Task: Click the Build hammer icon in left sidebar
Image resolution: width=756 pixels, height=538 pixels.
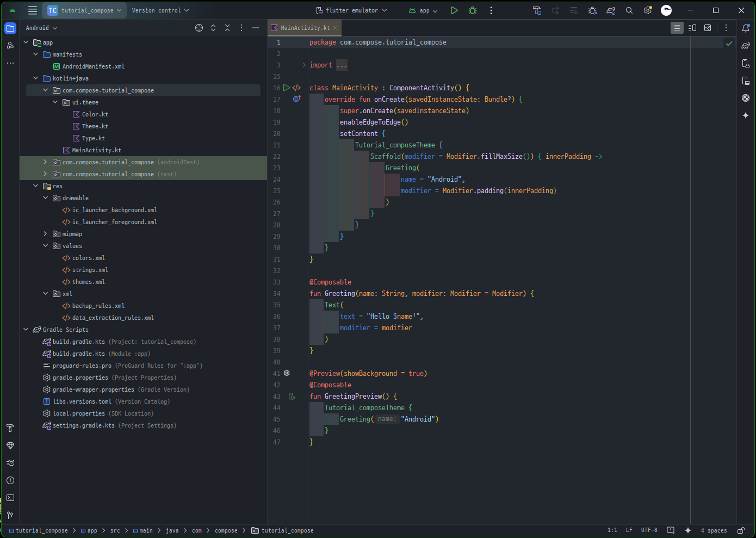Action: [10, 428]
